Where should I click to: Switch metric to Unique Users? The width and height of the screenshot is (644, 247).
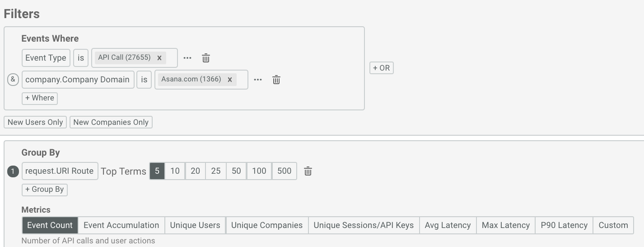(195, 225)
